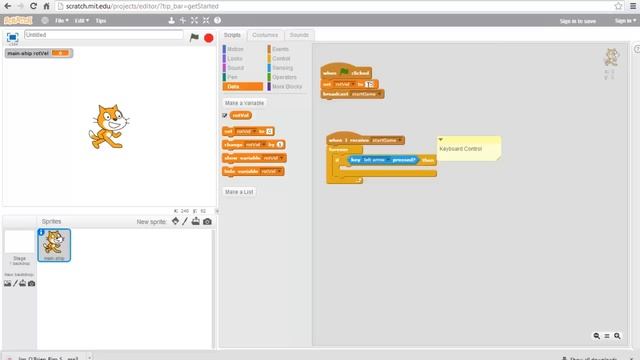Open Chrome menu
The image size is (640, 360).
click(633, 6)
